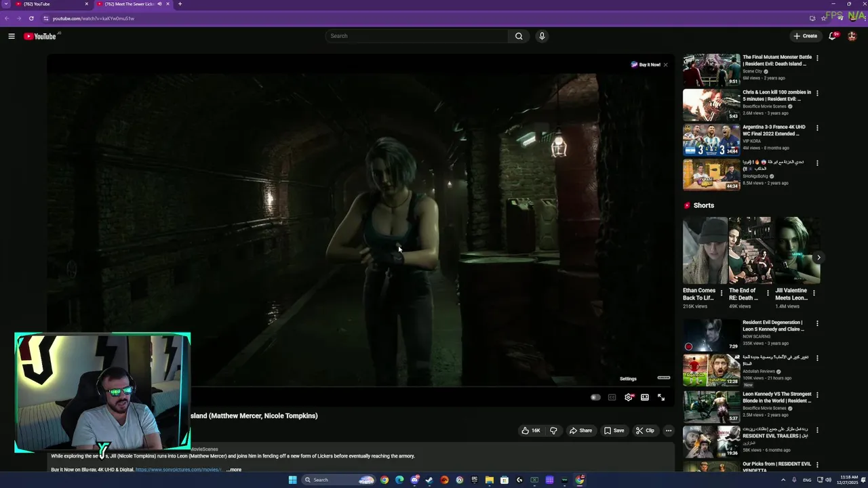Show hidden system tray icons
The image size is (868, 488).
pos(783,480)
